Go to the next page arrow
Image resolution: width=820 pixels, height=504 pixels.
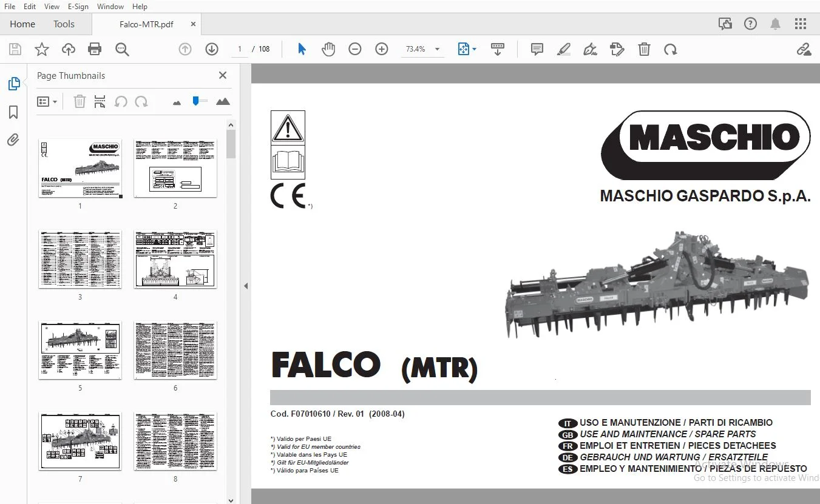pos(212,49)
